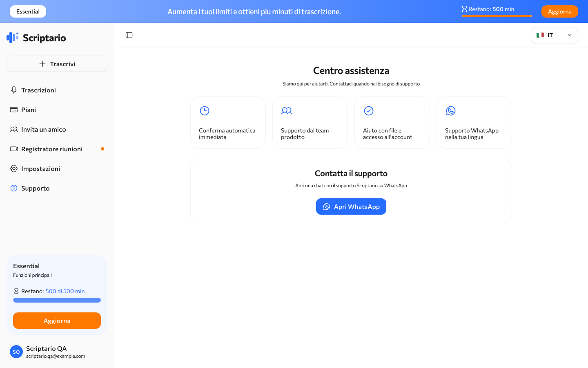
Task: Click the microphone icon next to Trascrizioni
Action: click(x=14, y=90)
